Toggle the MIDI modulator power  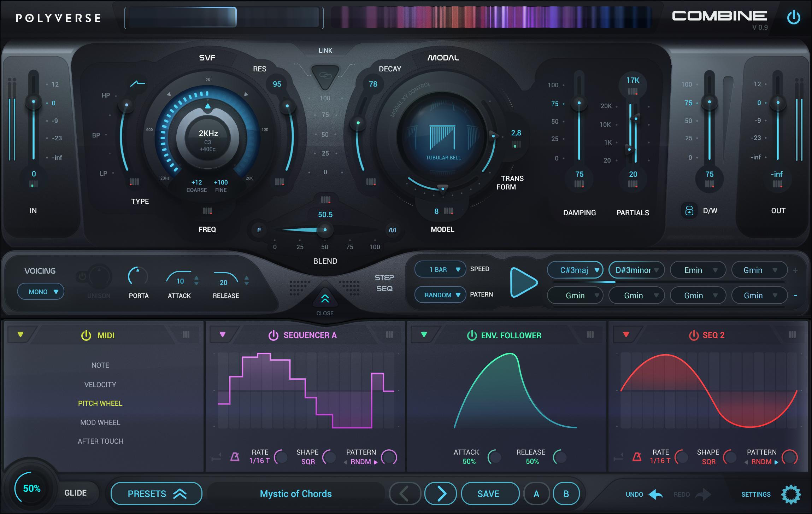[86, 335]
